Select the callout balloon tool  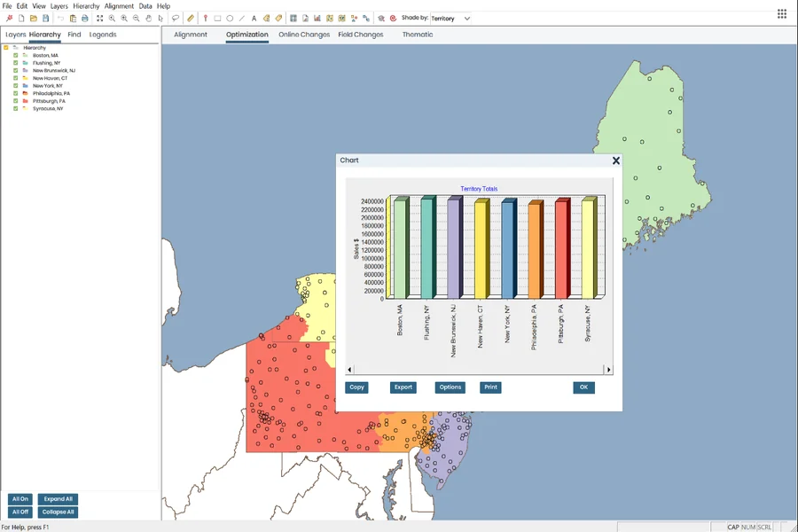click(176, 16)
